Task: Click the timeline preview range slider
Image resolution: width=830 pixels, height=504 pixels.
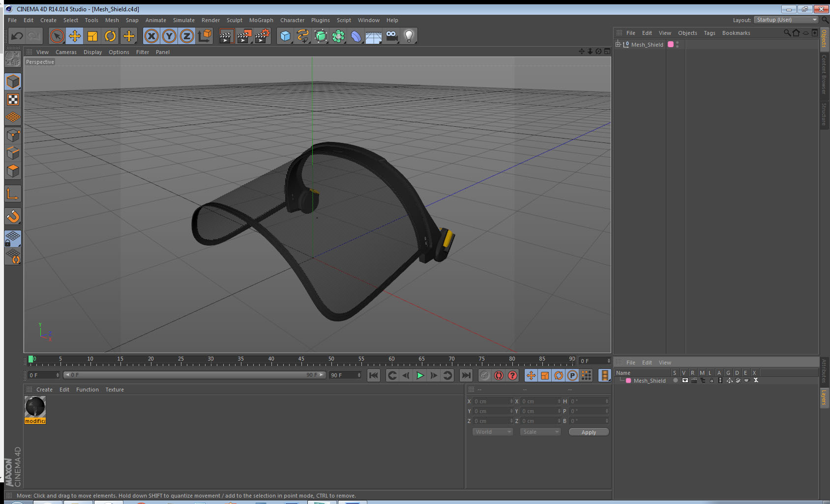Action: pos(195,375)
